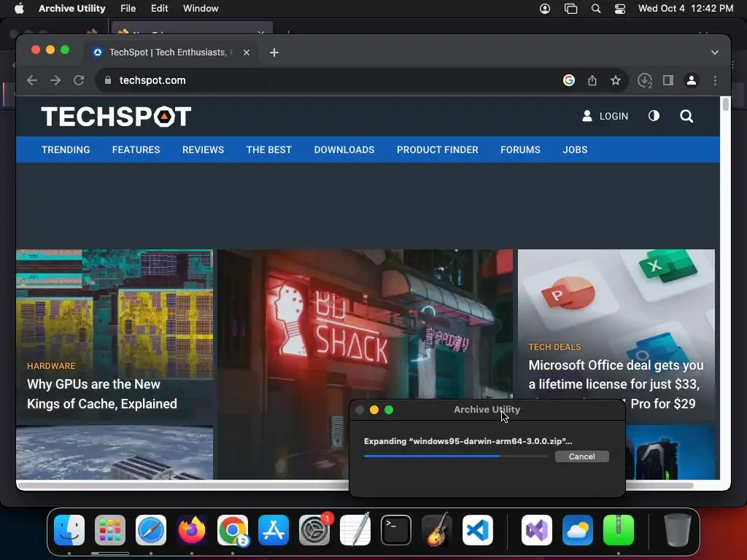Image resolution: width=747 pixels, height=560 pixels.
Task: Click the LOGIN link
Action: pos(605,116)
